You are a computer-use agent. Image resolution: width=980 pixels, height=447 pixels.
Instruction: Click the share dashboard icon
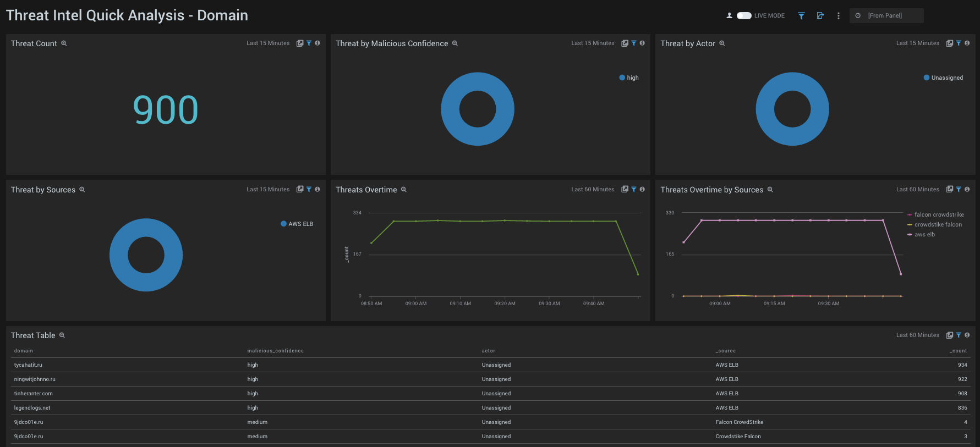pos(820,15)
